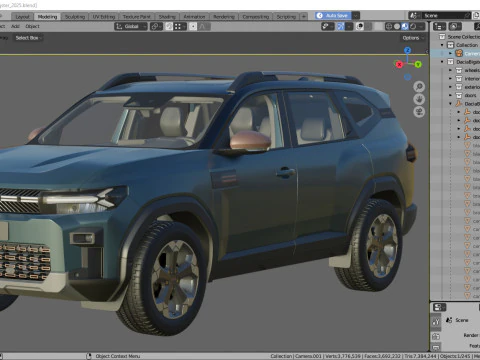Toggle viewport gizmos visibility
Screen dimensions: 480x360
click(340, 26)
